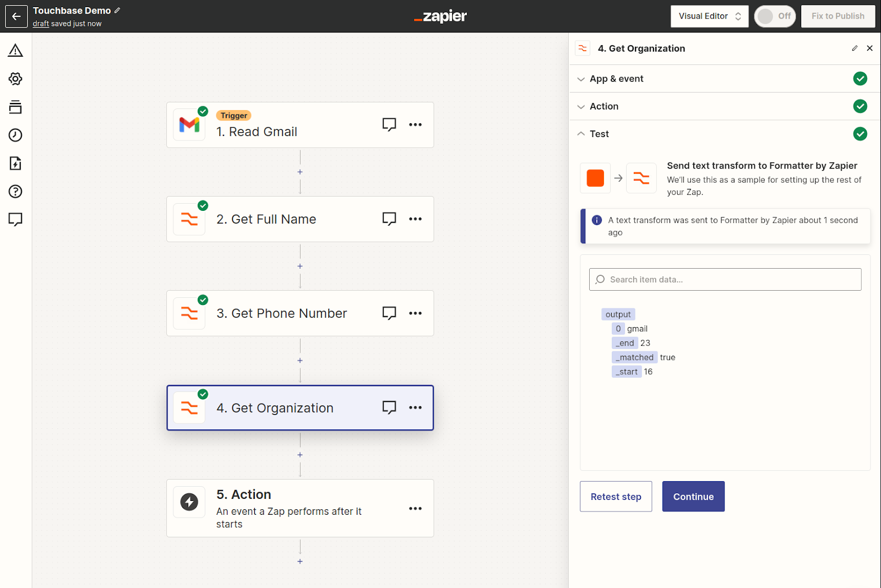881x588 pixels.
Task: Click the Formatter icon on Get Organization
Action: 189,408
